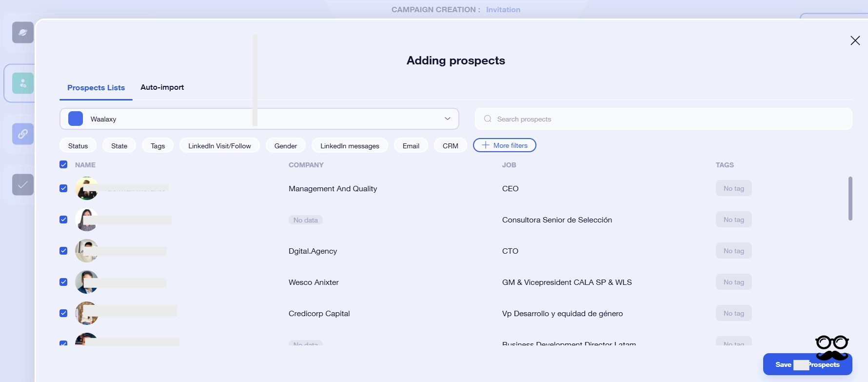Image resolution: width=868 pixels, height=382 pixels.
Task: Click No tag for the CTO row
Action: click(734, 251)
